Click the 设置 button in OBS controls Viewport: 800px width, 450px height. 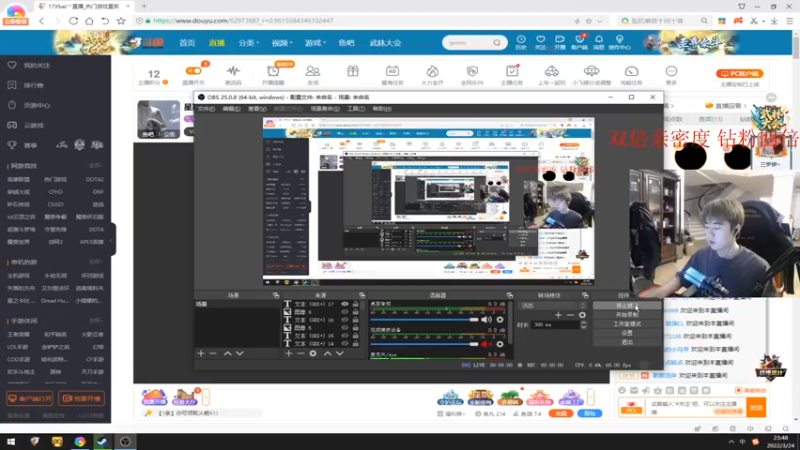pyautogui.click(x=627, y=333)
